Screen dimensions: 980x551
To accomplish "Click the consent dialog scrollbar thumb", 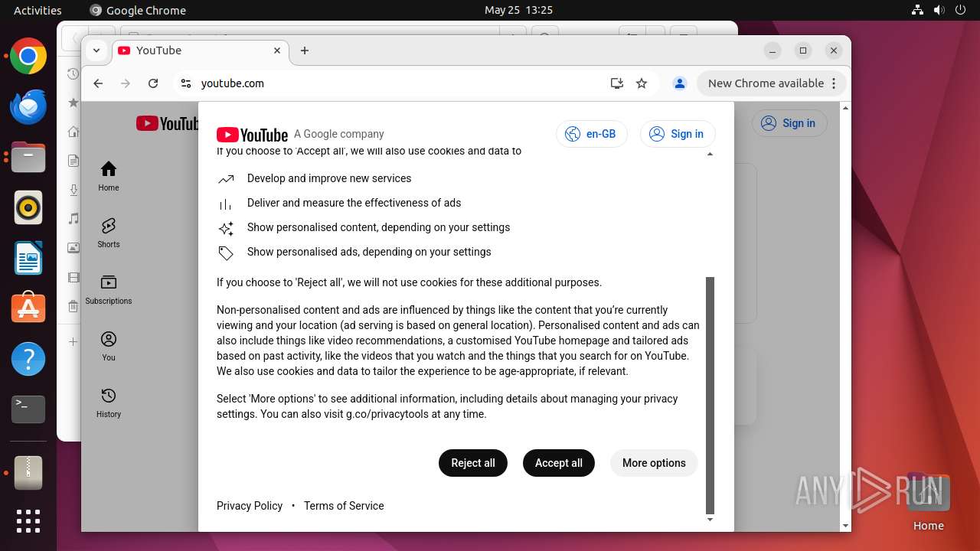I will (710, 396).
